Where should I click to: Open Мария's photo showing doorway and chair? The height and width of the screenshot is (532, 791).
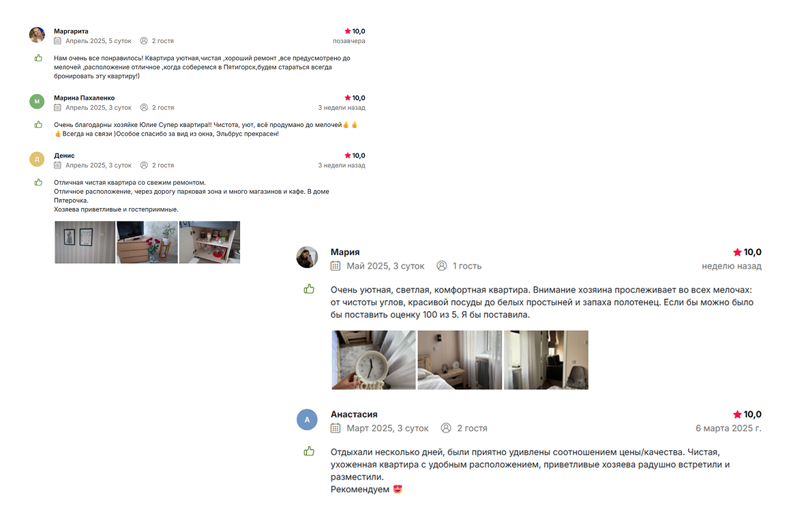pos(546,360)
